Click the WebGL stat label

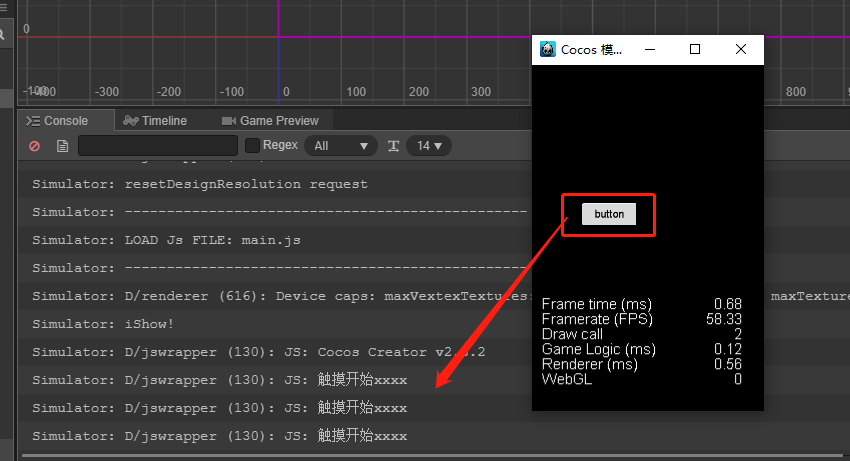click(566, 379)
